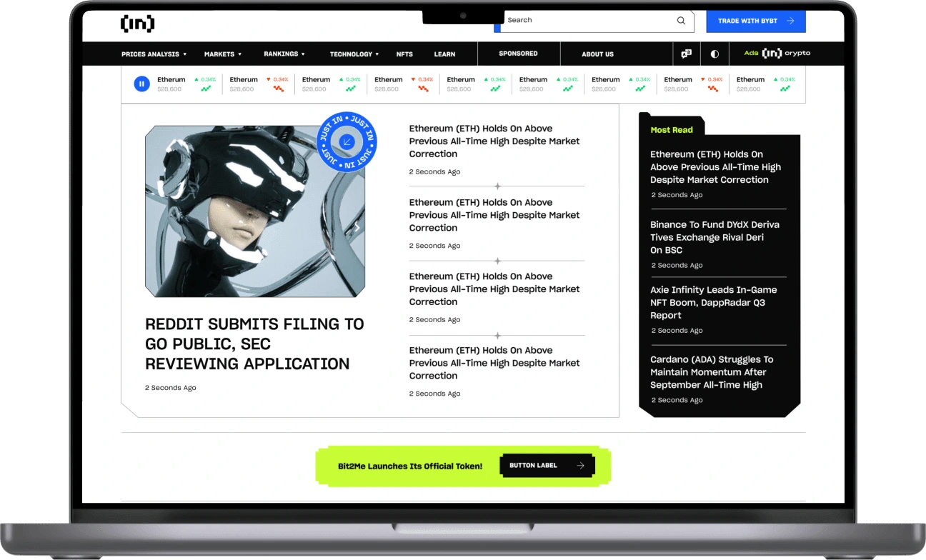The image size is (926, 560).
Task: Open Cardano (ADA) Struggles article
Action: coord(712,372)
